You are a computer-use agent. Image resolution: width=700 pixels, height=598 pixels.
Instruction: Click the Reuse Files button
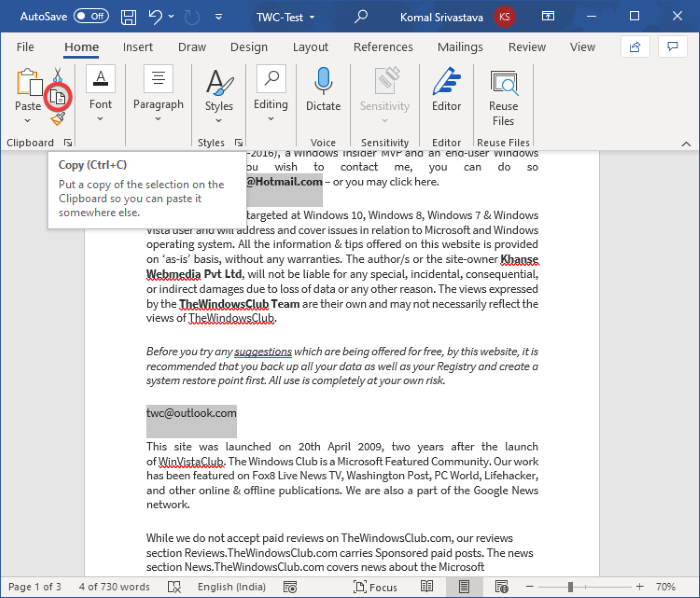(503, 98)
